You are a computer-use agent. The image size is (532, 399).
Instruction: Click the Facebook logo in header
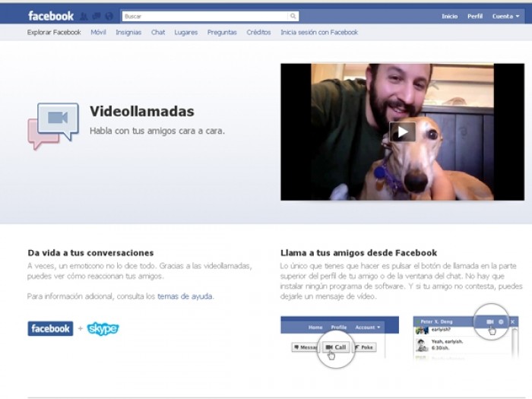click(51, 16)
